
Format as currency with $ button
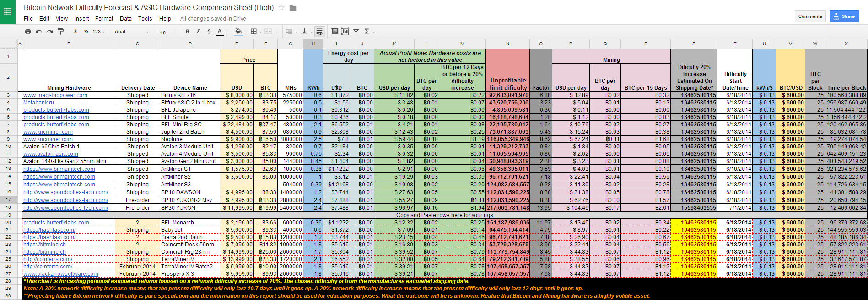pyautogui.click(x=75, y=32)
